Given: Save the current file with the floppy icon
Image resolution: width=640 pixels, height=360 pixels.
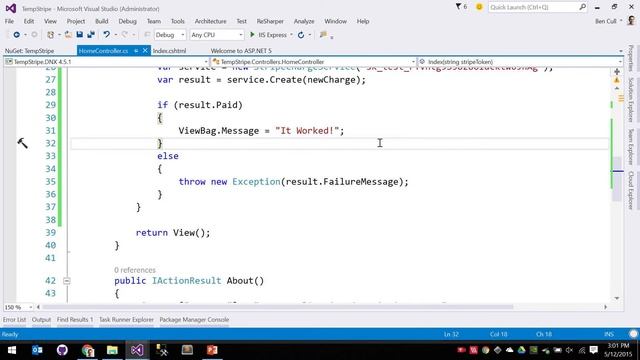Looking at the screenshot, I should (80, 35).
